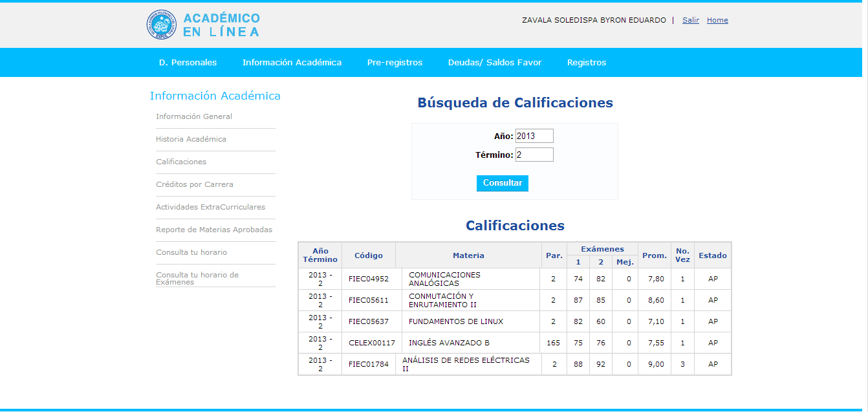This screenshot has height=412, width=868.
Task: Click Consulta tu horario link
Action: coord(191,252)
